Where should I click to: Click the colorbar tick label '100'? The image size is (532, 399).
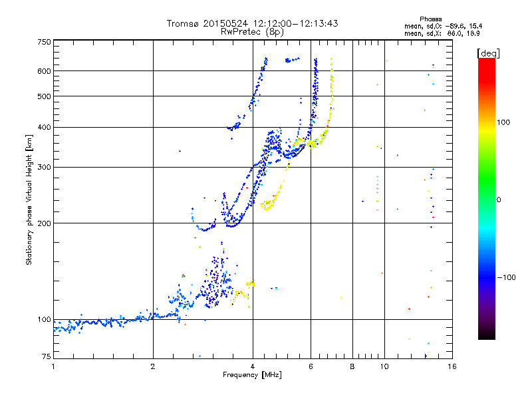[x=503, y=122]
